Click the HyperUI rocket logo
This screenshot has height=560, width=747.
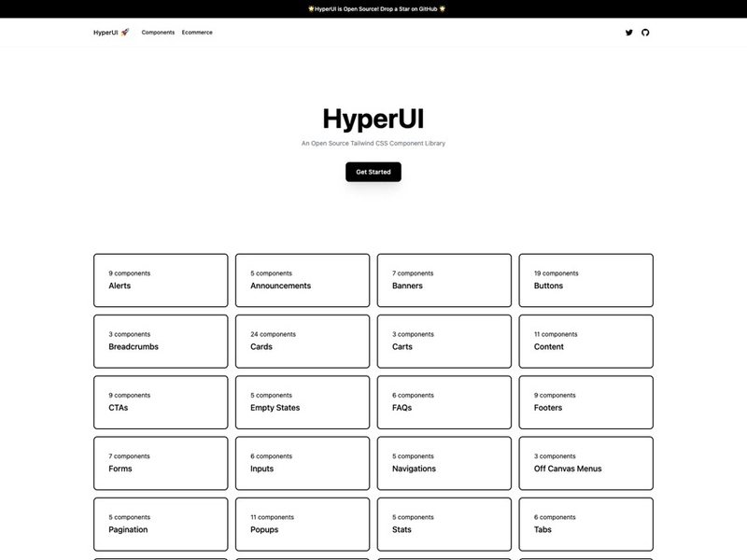111,33
